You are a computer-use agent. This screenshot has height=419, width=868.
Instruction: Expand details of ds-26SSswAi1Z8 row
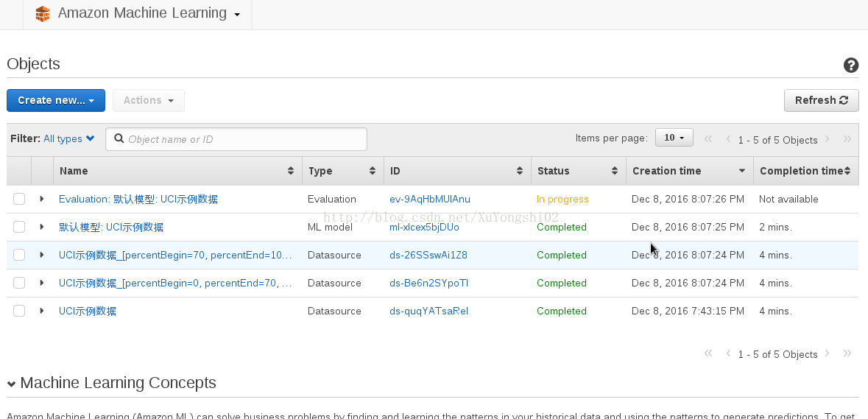click(42, 255)
